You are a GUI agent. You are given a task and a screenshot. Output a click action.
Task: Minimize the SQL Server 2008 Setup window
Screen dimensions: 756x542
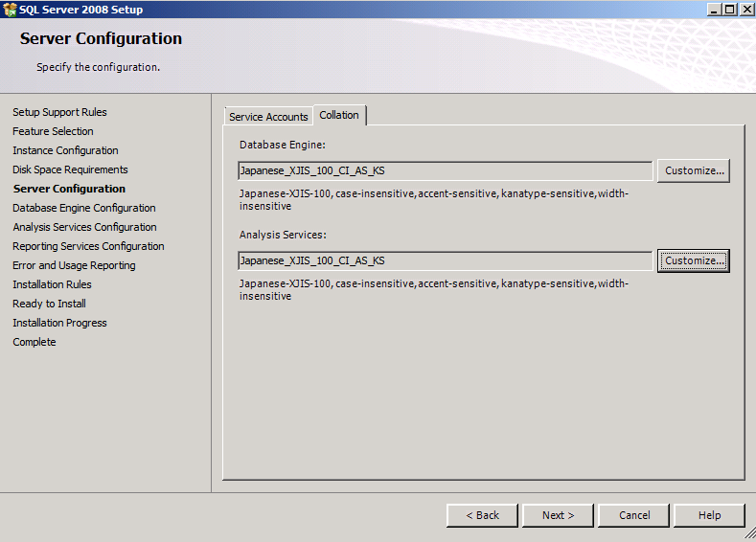[715, 10]
